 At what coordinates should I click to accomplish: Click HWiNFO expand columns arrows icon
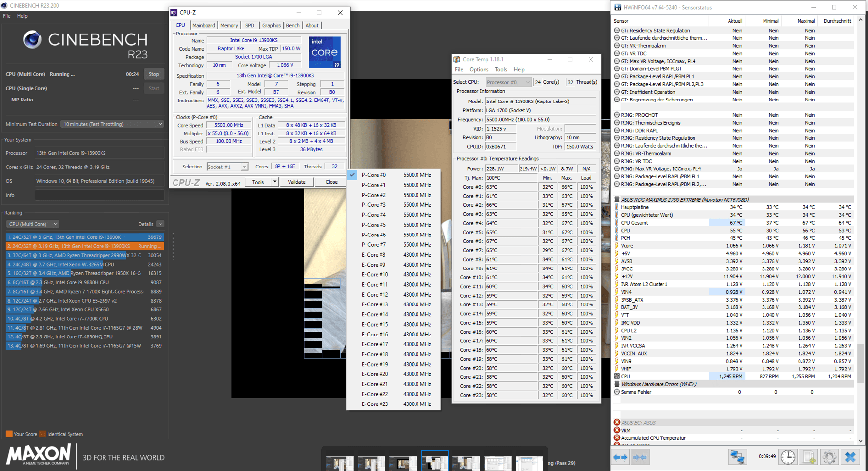pyautogui.click(x=620, y=457)
